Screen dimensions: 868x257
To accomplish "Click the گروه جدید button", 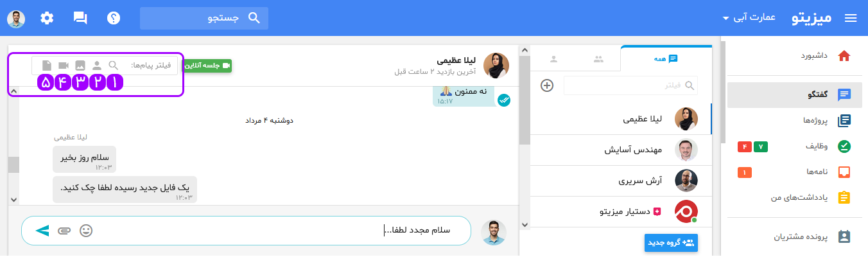I will pyautogui.click(x=671, y=243).
